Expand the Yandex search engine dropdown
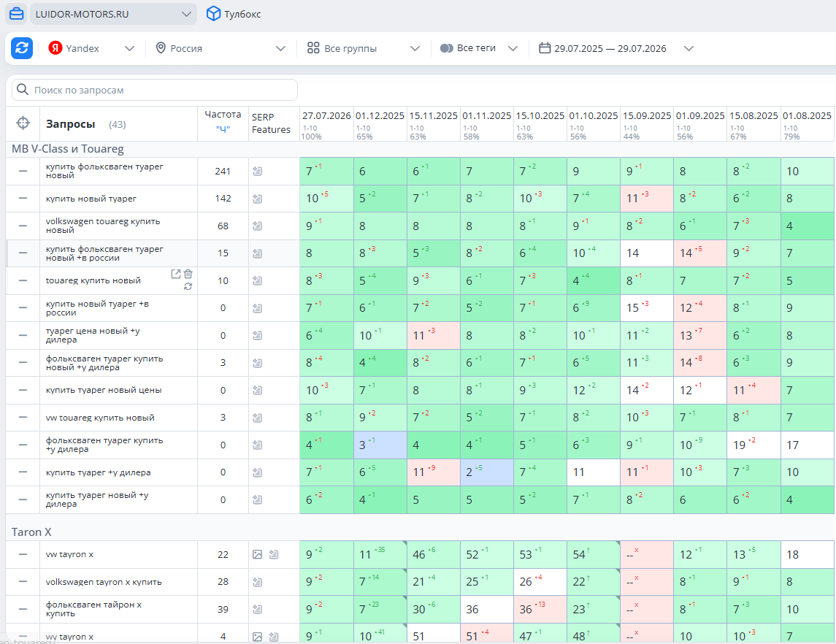 (x=129, y=48)
